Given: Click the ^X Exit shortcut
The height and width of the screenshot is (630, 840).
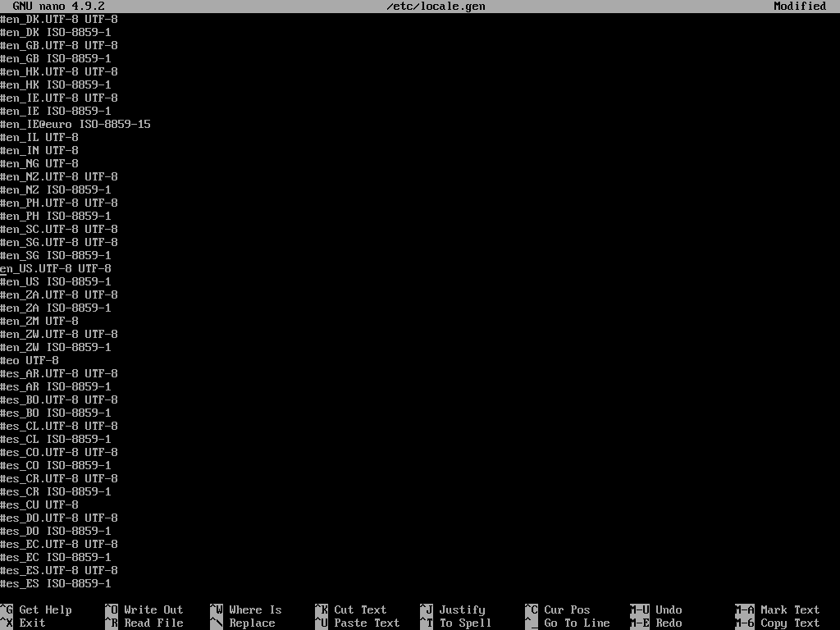Looking at the screenshot, I should point(23,623).
